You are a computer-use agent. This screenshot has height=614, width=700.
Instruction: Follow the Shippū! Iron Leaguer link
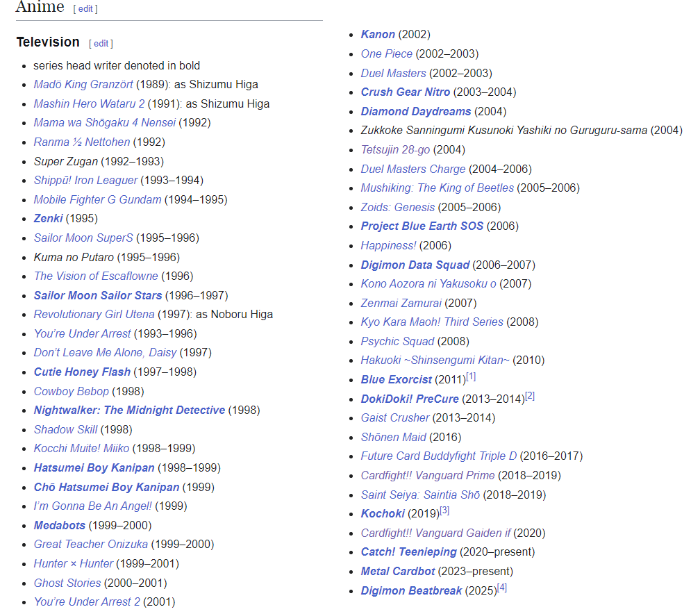85,180
